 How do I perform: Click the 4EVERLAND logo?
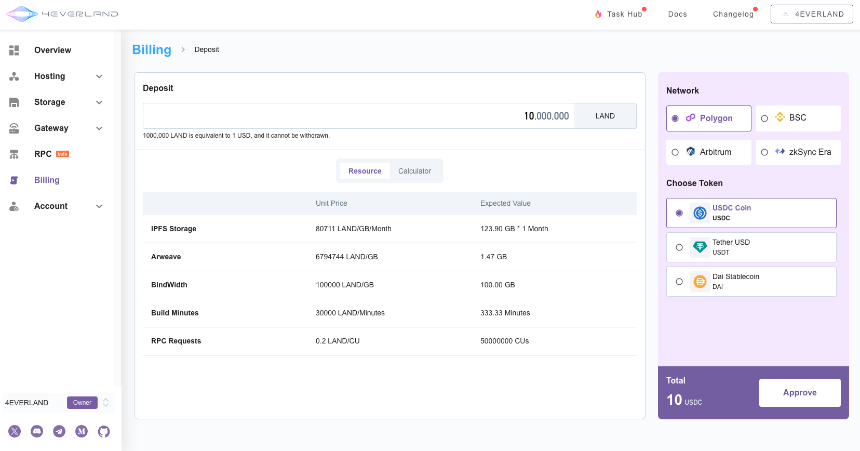coord(62,14)
